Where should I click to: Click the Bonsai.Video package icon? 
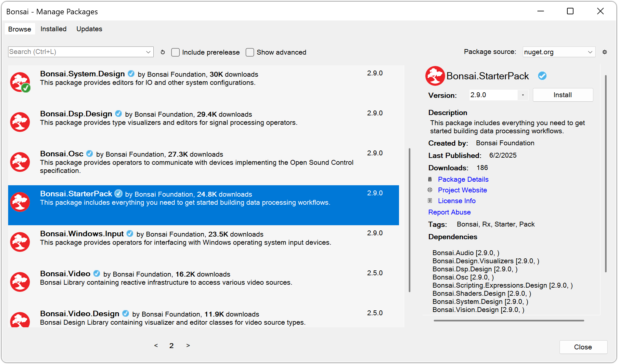pyautogui.click(x=20, y=282)
